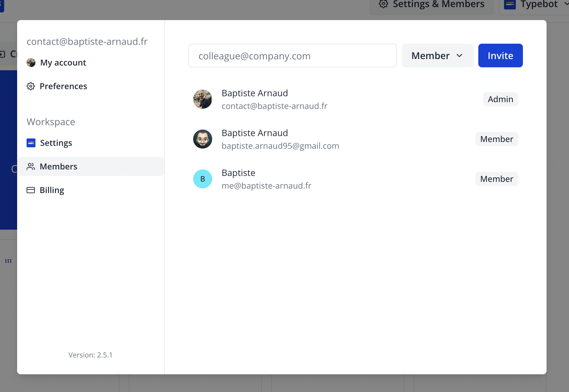569x392 pixels.
Task: Click Baptiste Arnaud gmail member avatar
Action: point(202,139)
